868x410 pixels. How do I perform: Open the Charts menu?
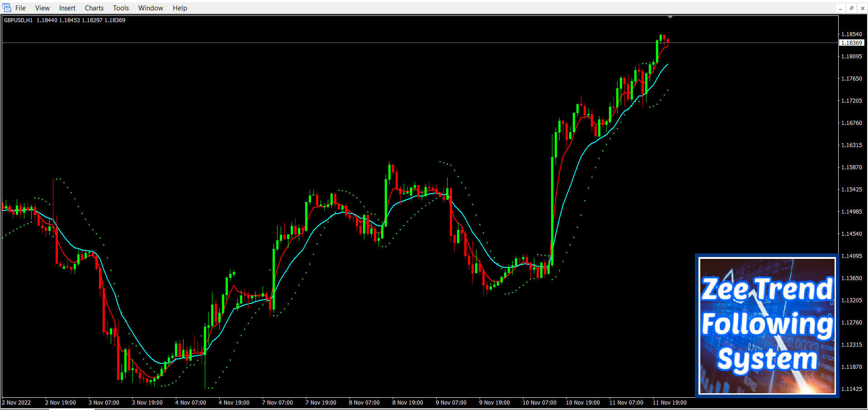point(94,8)
